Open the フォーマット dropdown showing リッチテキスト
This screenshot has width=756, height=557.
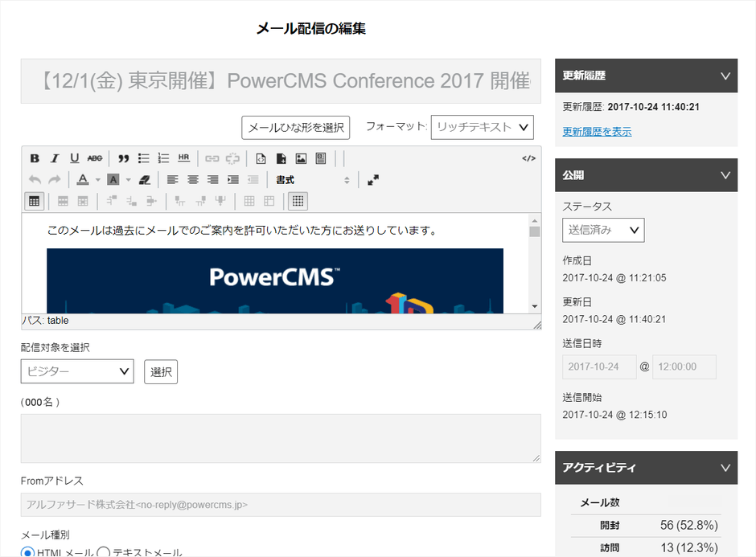[482, 127]
